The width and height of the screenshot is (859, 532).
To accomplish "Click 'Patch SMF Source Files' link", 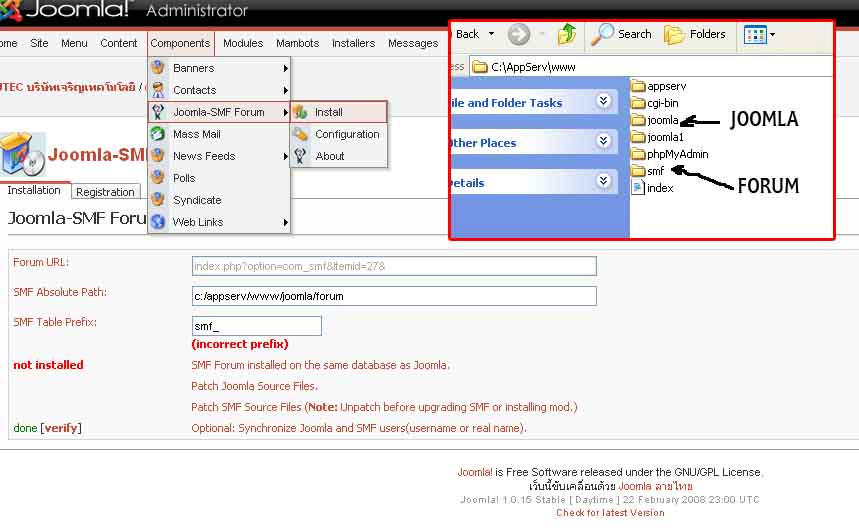I will (x=246, y=407).
